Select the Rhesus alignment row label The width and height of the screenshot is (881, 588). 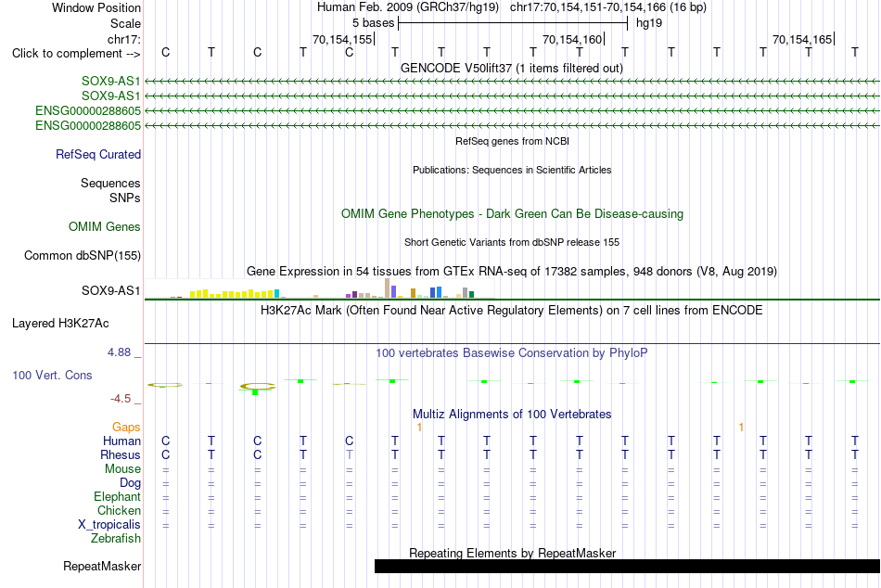click(121, 454)
